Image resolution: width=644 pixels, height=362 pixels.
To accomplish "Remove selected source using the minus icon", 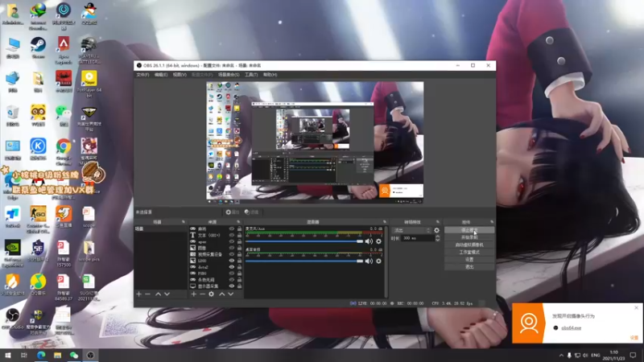I will pos(202,294).
